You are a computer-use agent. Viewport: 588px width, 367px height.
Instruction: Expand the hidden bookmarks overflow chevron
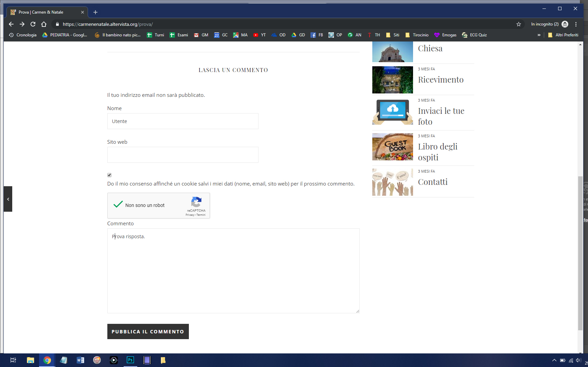[539, 35]
